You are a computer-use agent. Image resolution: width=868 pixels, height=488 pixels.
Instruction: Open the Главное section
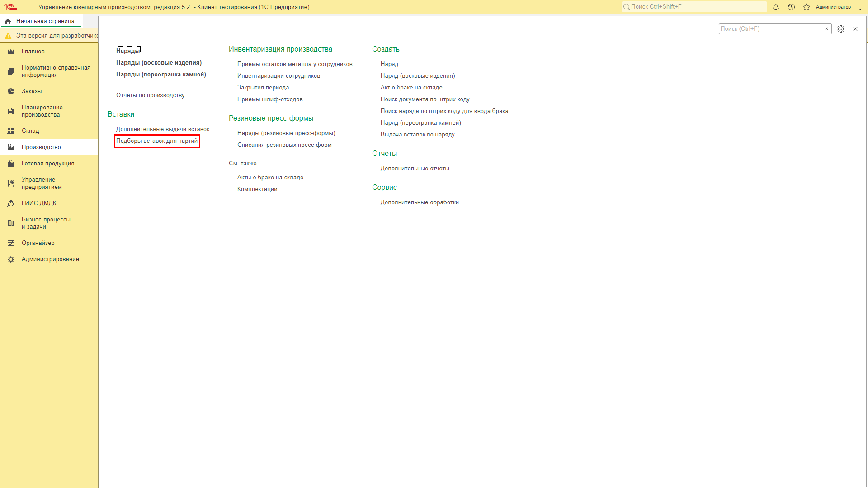[49, 52]
